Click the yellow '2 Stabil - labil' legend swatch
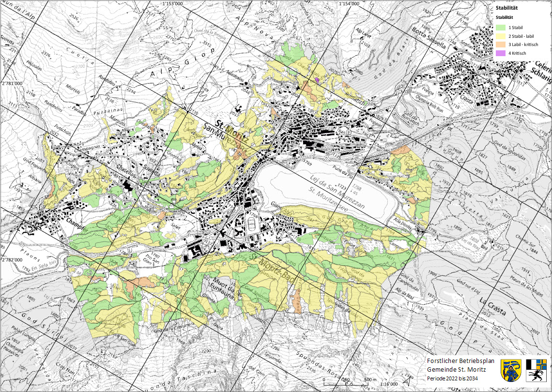The width and height of the screenshot is (552, 392). tap(500, 36)
